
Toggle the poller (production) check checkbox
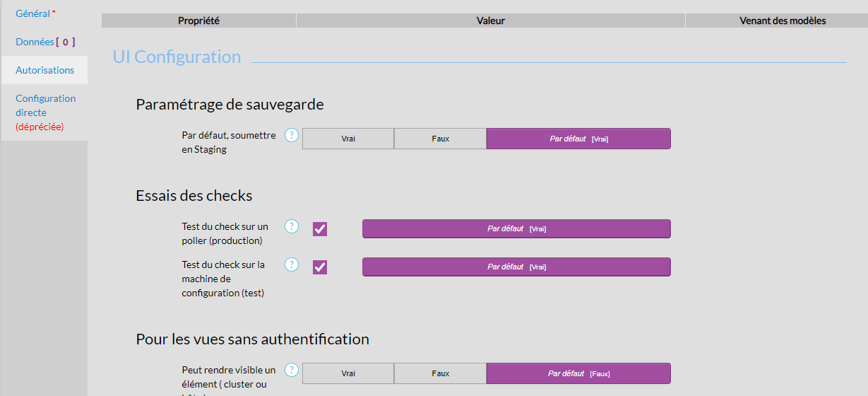coord(320,229)
